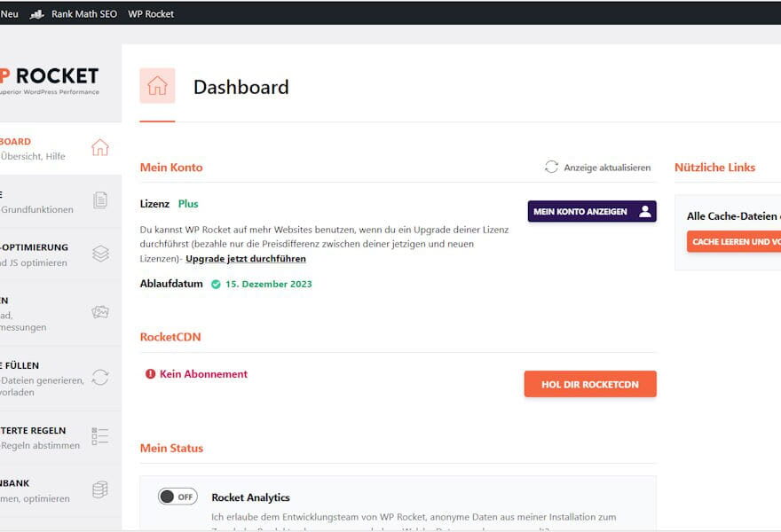Click the Rank Math SEO chart icon
This screenshot has width=781, height=532.
(37, 14)
